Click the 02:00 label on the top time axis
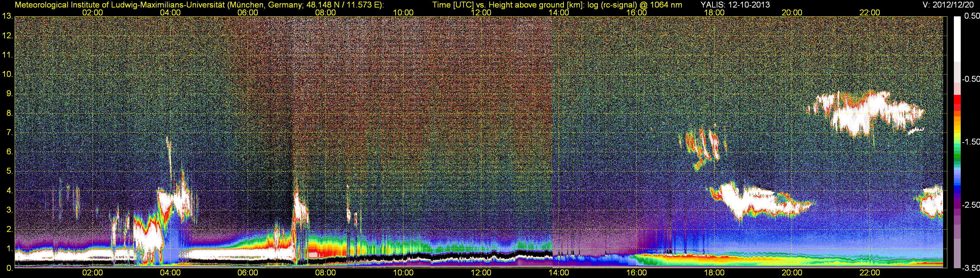This screenshot has width=980, height=278. tap(92, 12)
